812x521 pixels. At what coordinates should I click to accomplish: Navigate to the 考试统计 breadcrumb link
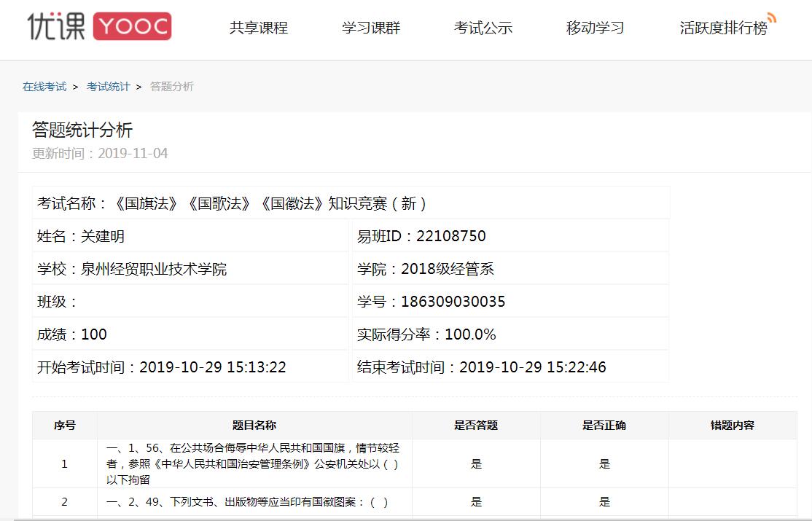click(x=108, y=87)
